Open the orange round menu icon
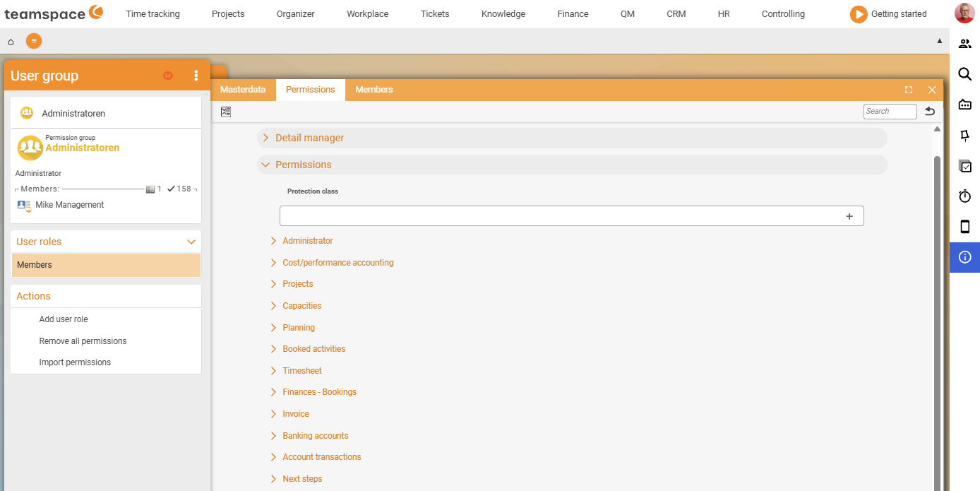The image size is (980, 491). [x=34, y=41]
